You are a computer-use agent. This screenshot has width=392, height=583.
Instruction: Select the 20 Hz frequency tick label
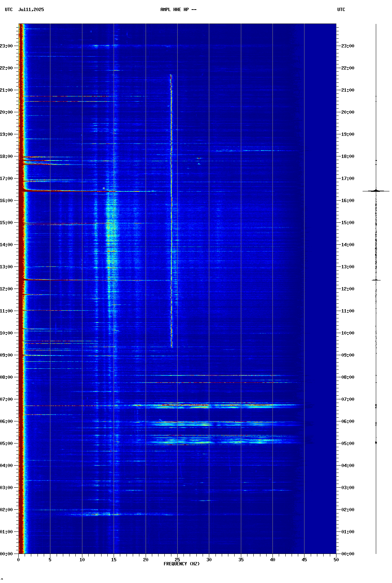[146, 560]
